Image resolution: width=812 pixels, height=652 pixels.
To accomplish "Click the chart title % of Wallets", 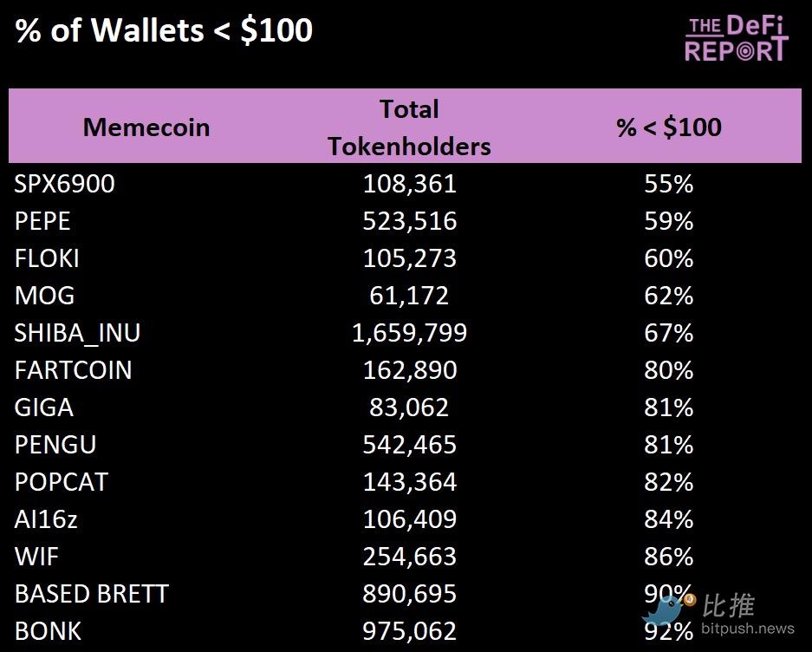I will click(164, 30).
